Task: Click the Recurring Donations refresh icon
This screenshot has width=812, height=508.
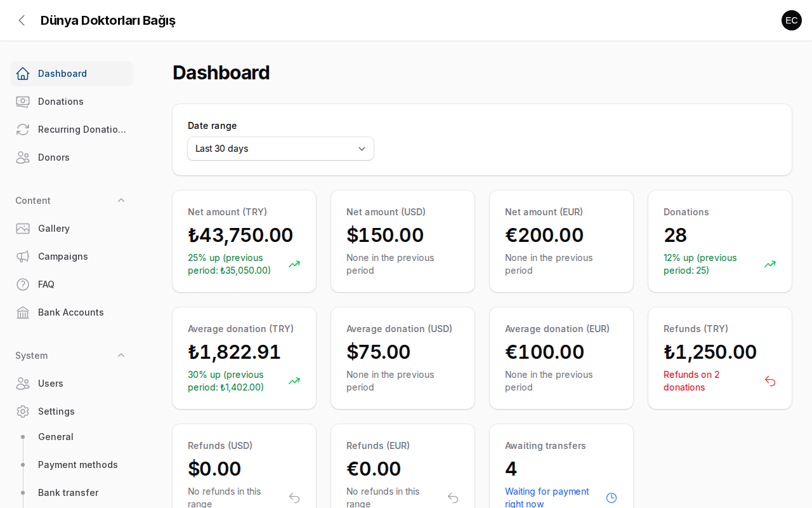Action: tap(23, 130)
